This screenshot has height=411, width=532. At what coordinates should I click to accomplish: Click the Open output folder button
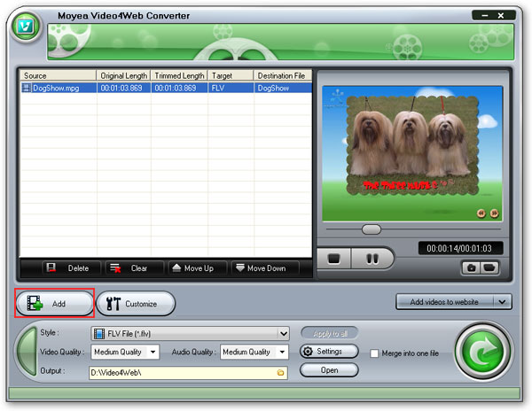(329, 370)
